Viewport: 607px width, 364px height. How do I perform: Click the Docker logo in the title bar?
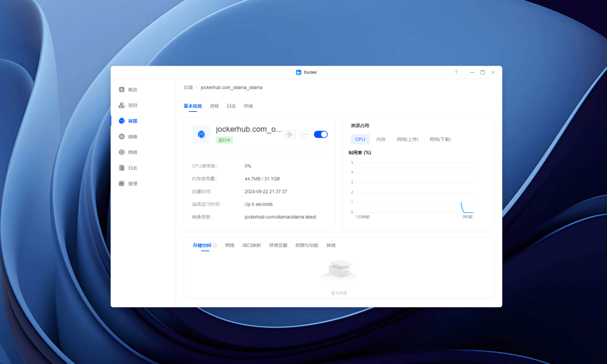[x=298, y=72]
